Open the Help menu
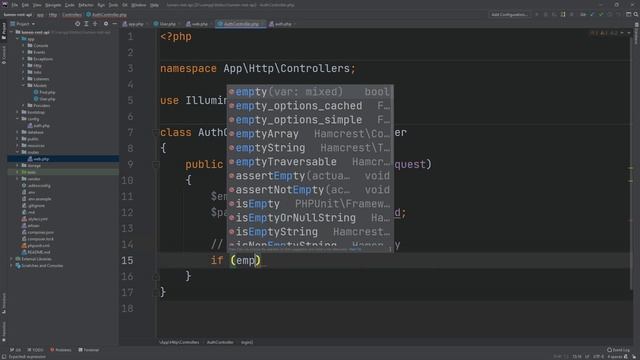640x360 pixels. (x=154, y=5)
